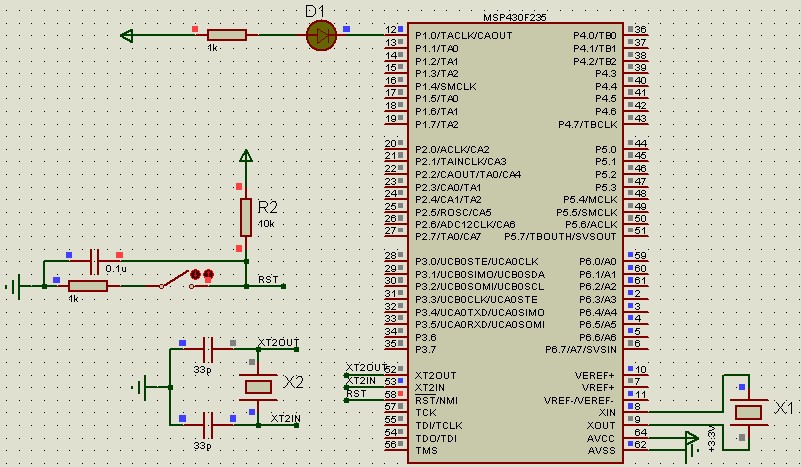Click pin name TDO/TDI

[436, 438]
